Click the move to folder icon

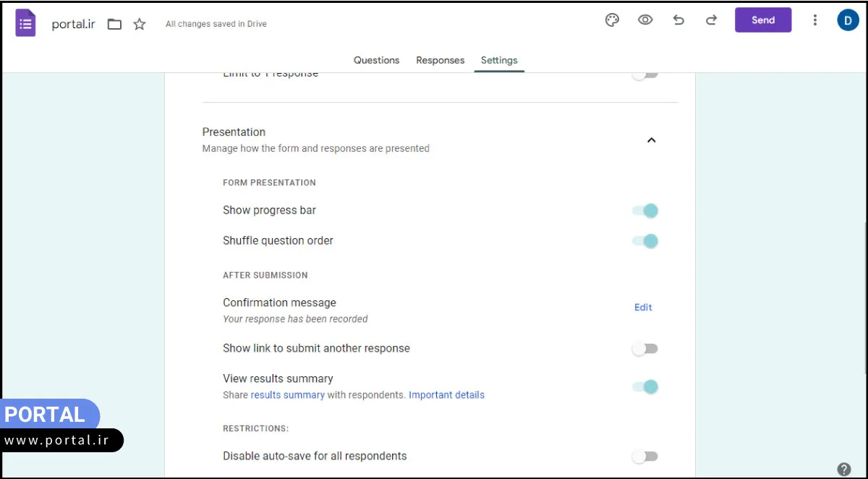point(114,24)
